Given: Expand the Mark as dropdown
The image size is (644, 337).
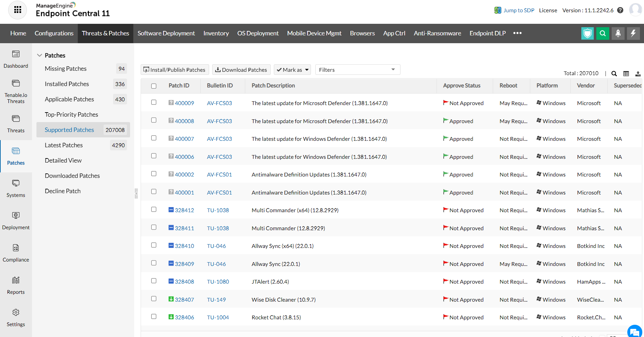Looking at the screenshot, I should pyautogui.click(x=293, y=70).
